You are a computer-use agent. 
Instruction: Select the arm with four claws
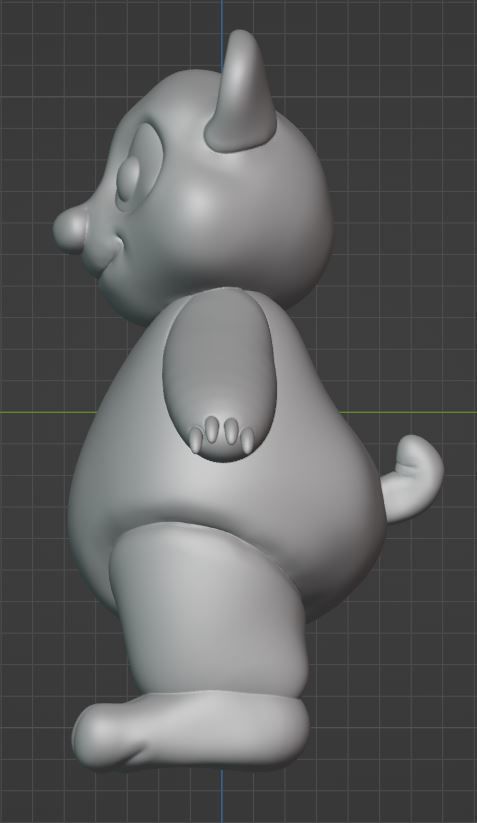pos(220,376)
